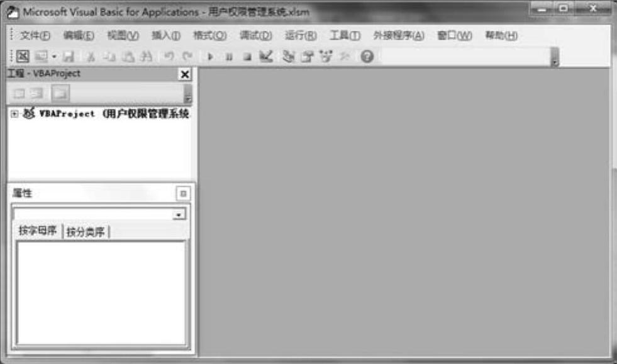This screenshot has width=617, height=364.
Task: Close the 工程 - VBAProject panel
Action: click(x=184, y=74)
